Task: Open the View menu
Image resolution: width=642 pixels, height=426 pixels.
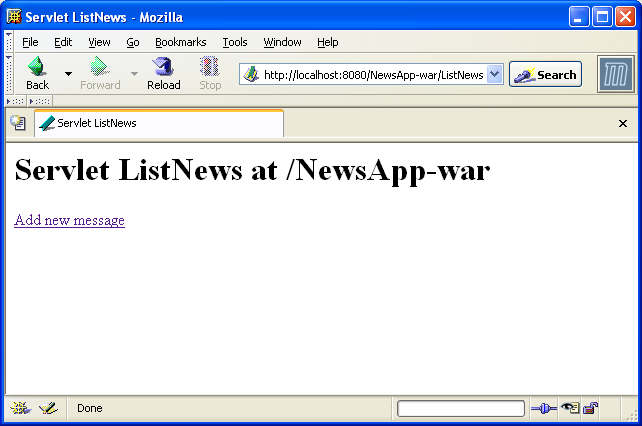Action: coord(99,42)
